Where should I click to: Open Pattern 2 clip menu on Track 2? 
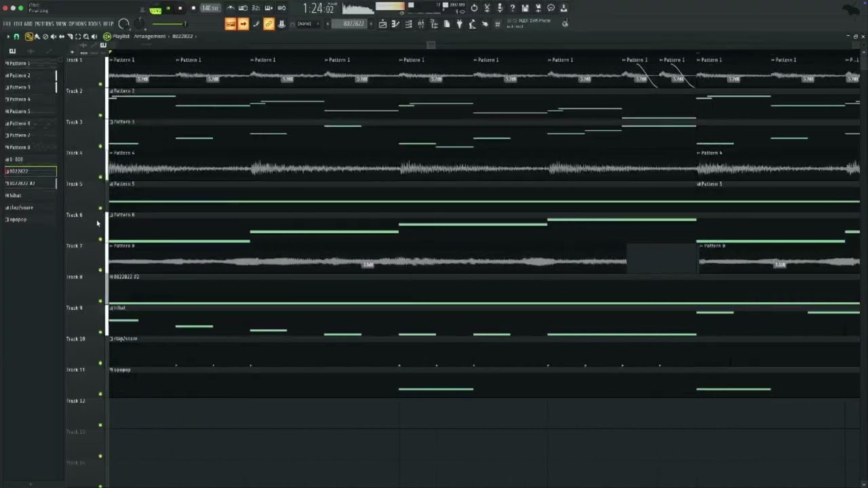[111, 91]
